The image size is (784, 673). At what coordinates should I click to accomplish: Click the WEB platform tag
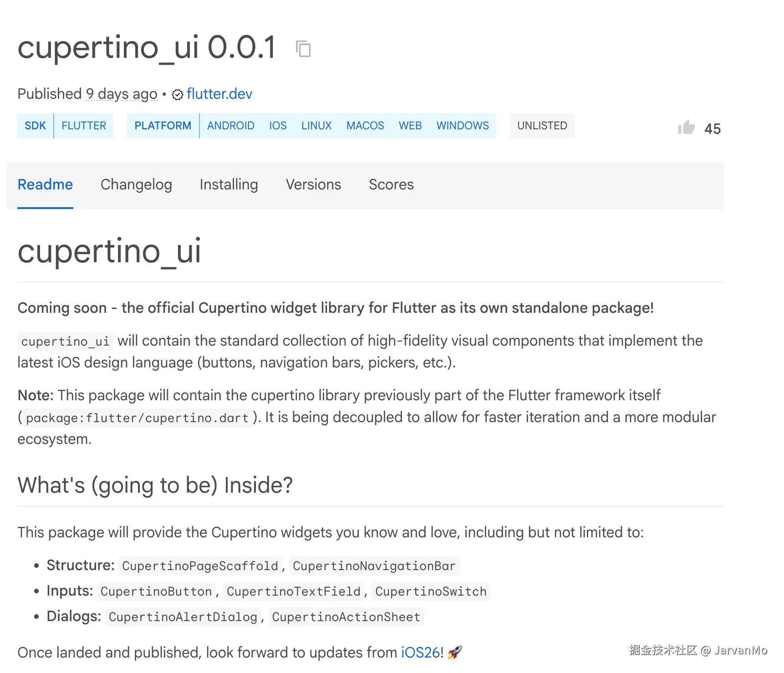410,126
